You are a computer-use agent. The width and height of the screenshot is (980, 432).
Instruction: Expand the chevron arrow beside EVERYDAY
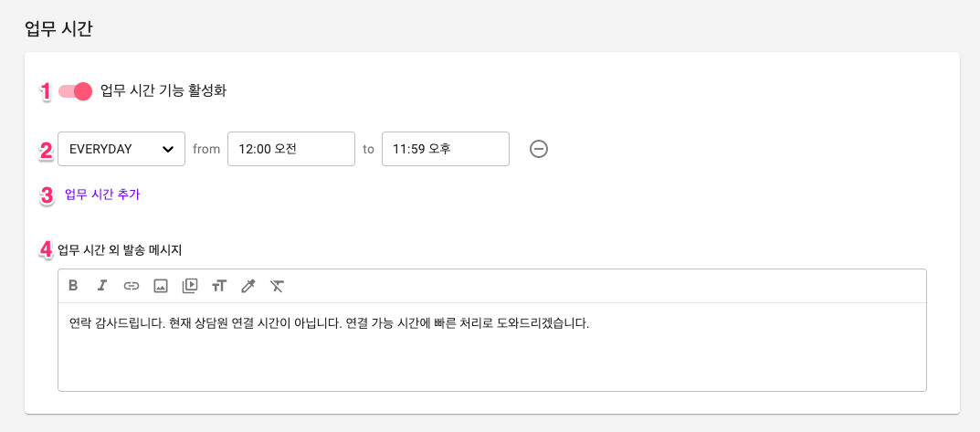pos(167,149)
